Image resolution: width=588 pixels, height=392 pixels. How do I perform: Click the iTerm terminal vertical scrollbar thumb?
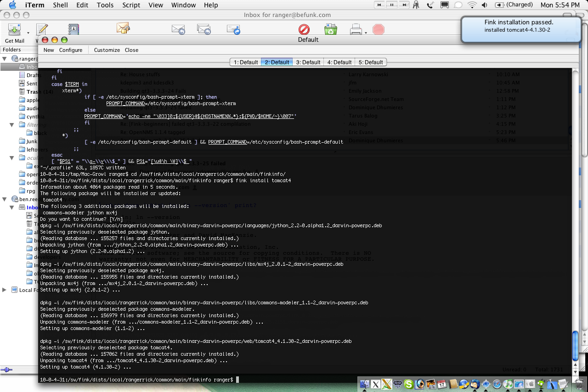point(575,346)
